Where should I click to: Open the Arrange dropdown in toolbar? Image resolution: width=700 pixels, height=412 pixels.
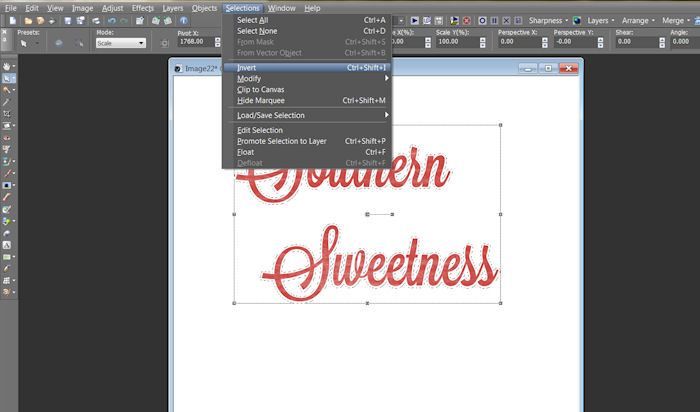click(x=639, y=20)
